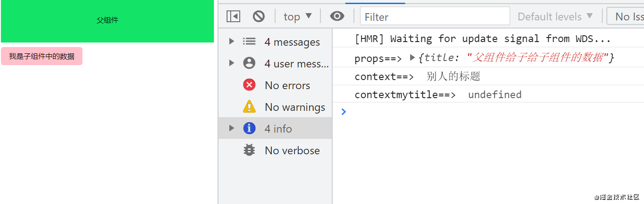Click the blue info circle icon
Viewport: 644px width, 204px height.
tap(249, 128)
